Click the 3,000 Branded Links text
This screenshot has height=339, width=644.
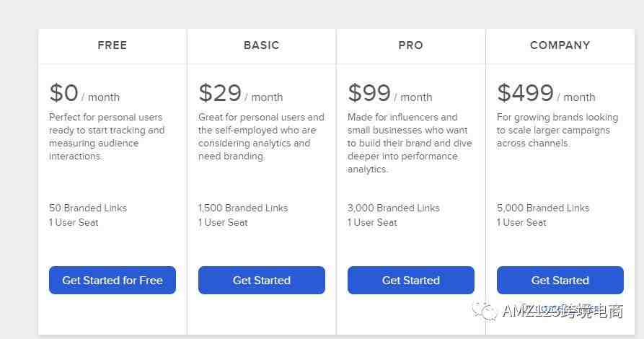(394, 208)
